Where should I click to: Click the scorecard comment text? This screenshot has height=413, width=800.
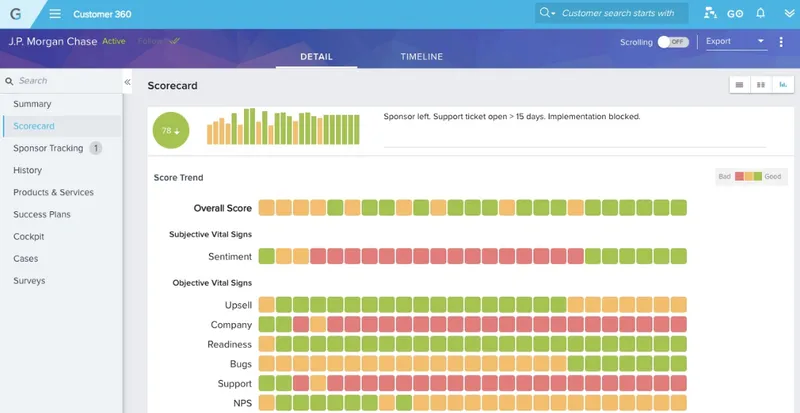coord(512,116)
